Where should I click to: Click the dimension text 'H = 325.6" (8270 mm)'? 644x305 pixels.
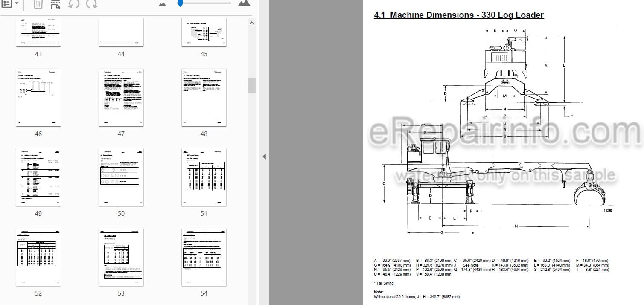click(434, 265)
